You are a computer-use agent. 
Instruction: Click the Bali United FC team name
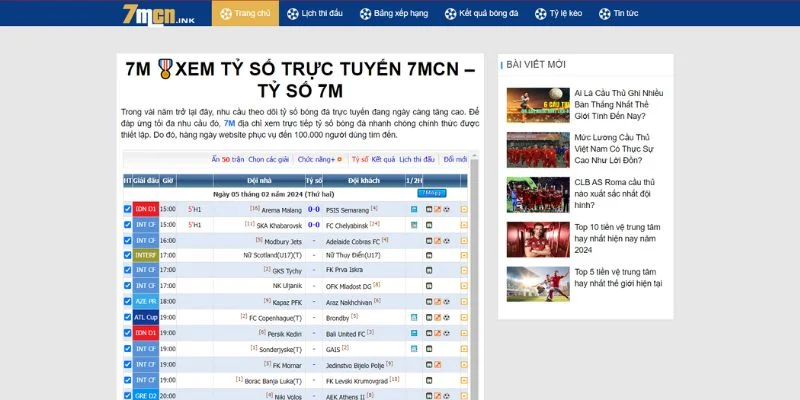(x=346, y=334)
